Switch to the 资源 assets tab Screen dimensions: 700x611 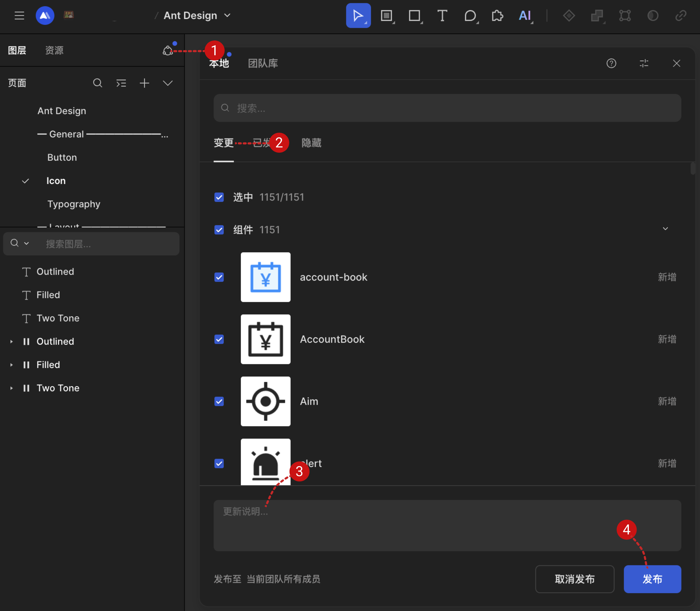(x=54, y=50)
